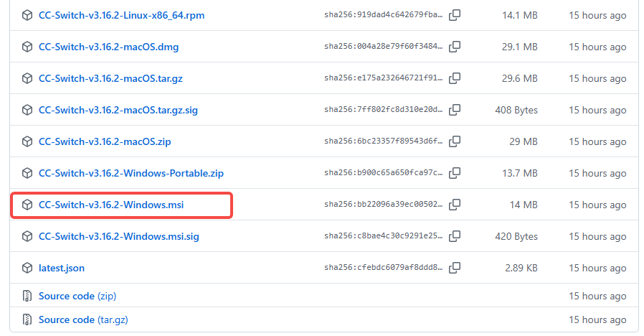Copy SHA256 hash for macOS.tar.gz.sig
644x336 pixels.
click(455, 110)
